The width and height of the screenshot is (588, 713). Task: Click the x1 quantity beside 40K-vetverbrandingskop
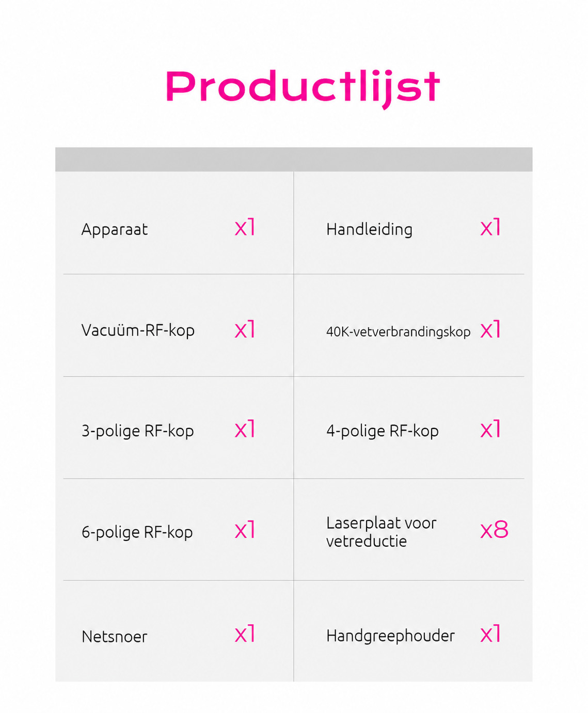[490, 329]
